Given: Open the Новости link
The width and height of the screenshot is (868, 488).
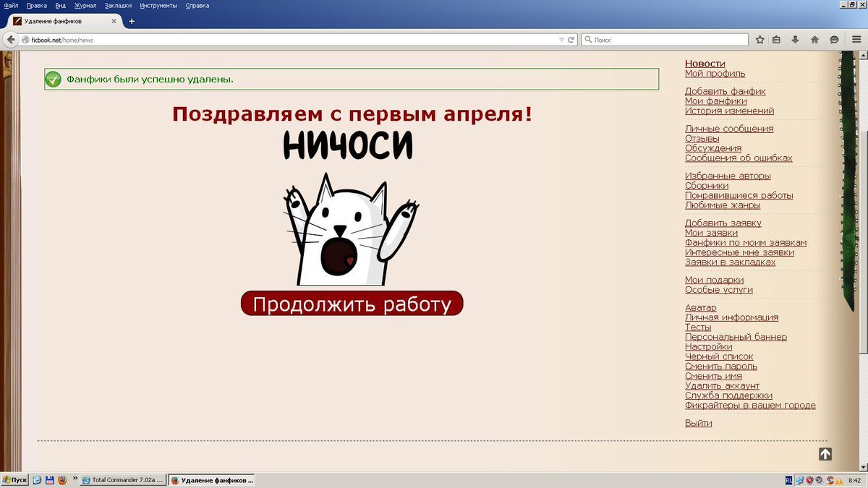Looking at the screenshot, I should 705,64.
